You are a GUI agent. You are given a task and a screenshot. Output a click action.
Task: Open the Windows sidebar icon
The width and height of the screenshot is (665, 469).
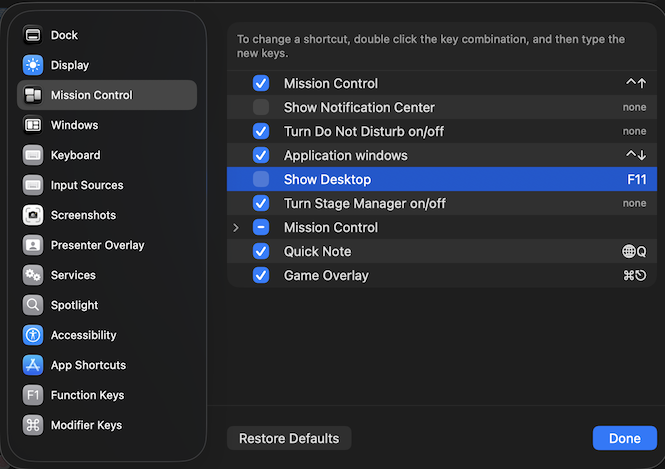click(x=33, y=125)
